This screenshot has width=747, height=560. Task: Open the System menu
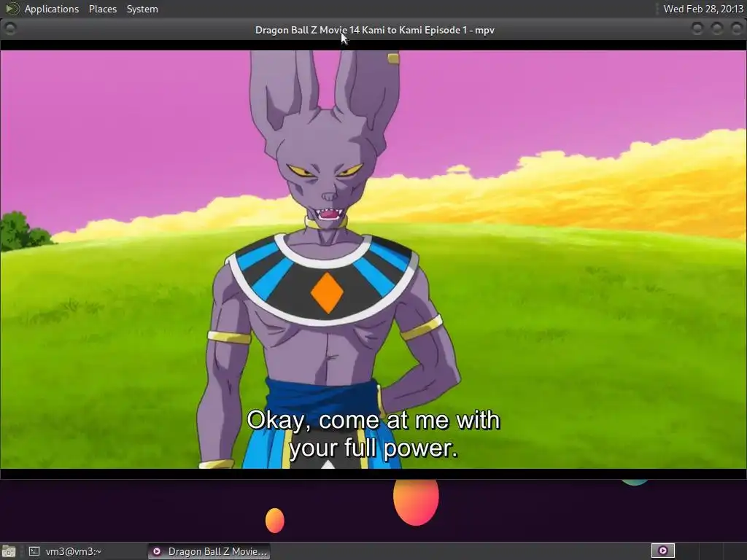pyautogui.click(x=142, y=9)
